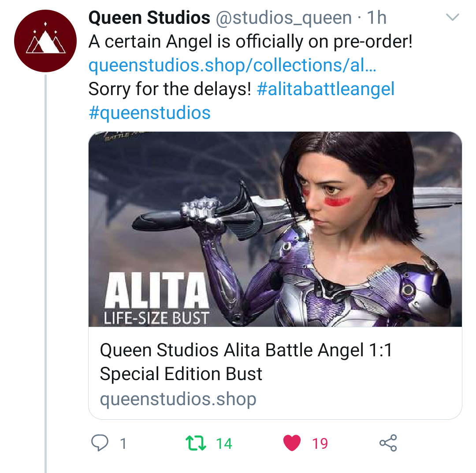Screen dimensions: 476x473
Task: Click the queenstudios.shop domain in card footer
Action: [x=178, y=399]
